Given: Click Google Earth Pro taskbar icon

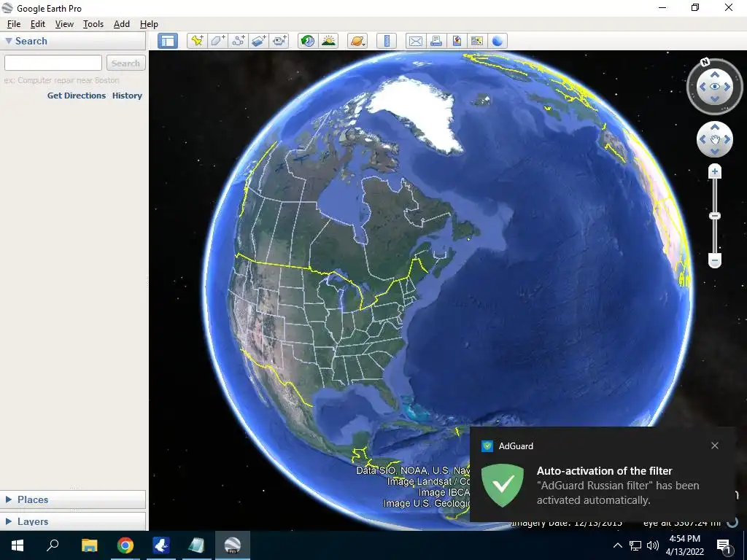Looking at the screenshot, I should [233, 545].
